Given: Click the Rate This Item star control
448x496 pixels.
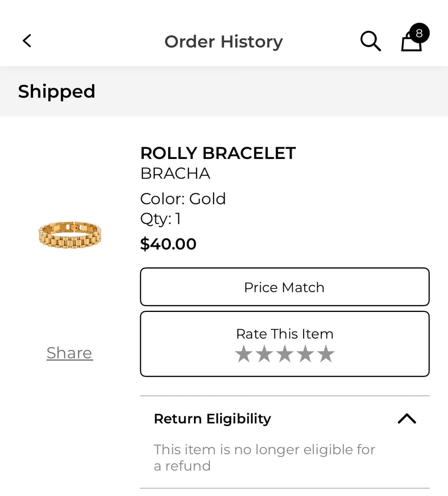Looking at the screenshot, I should tap(285, 343).
